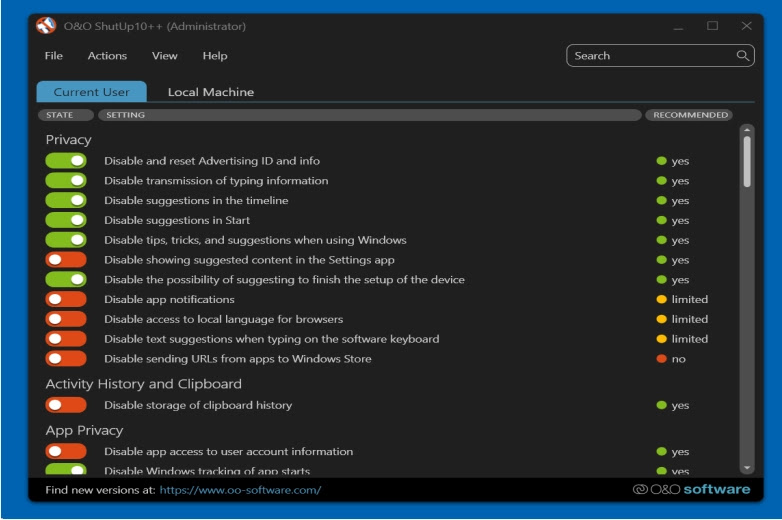Select the Activity History and Clipboard heading
The image size is (782, 520).
pos(144,384)
